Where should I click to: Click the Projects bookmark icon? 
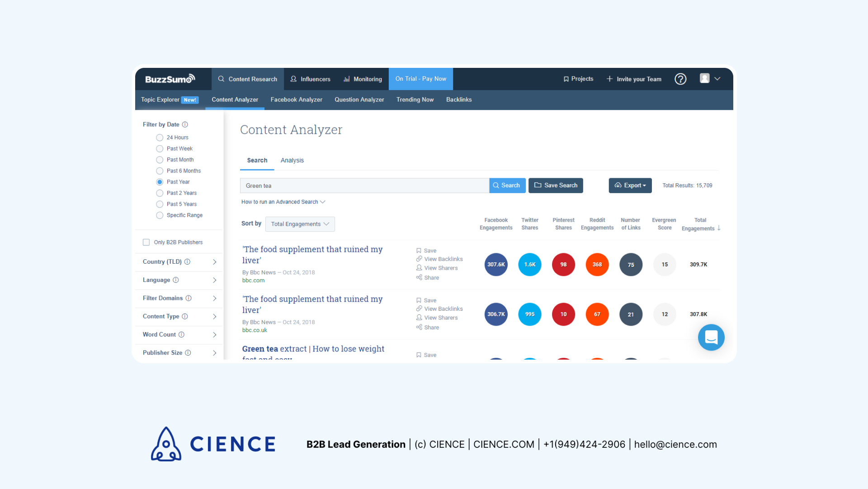point(565,79)
